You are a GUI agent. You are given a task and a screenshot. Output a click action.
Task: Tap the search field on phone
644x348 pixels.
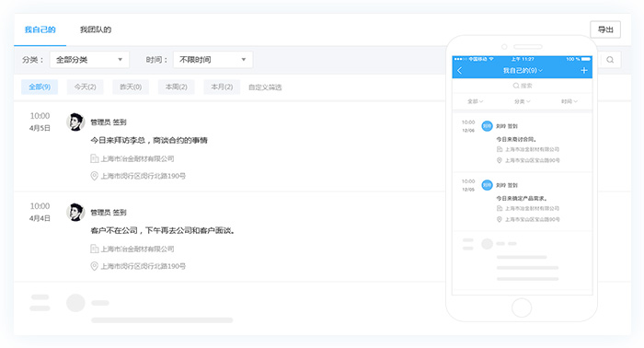[x=522, y=86]
